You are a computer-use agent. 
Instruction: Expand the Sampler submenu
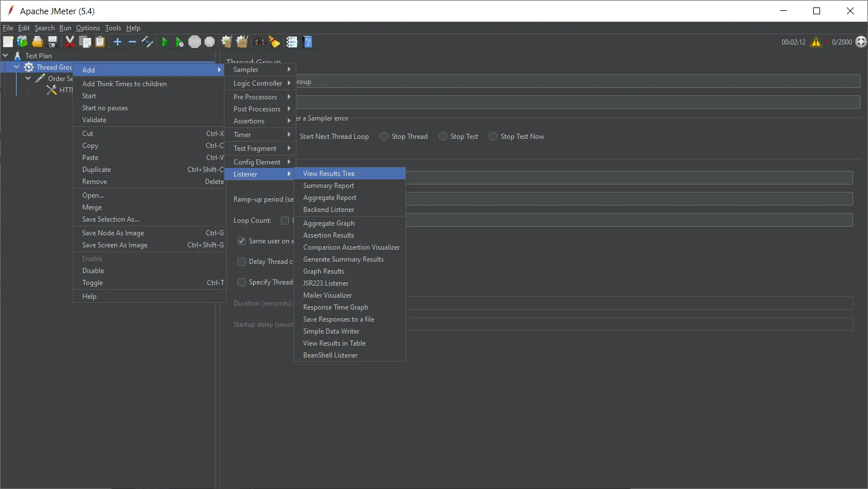[x=260, y=70]
